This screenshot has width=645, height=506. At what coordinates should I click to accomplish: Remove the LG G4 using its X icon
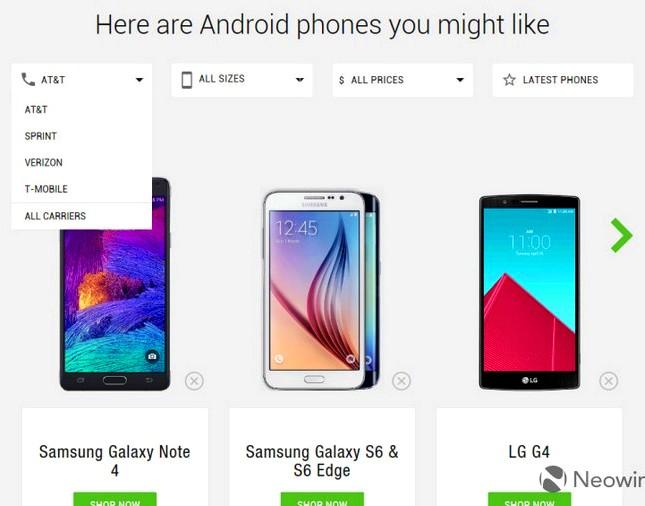coord(608,381)
